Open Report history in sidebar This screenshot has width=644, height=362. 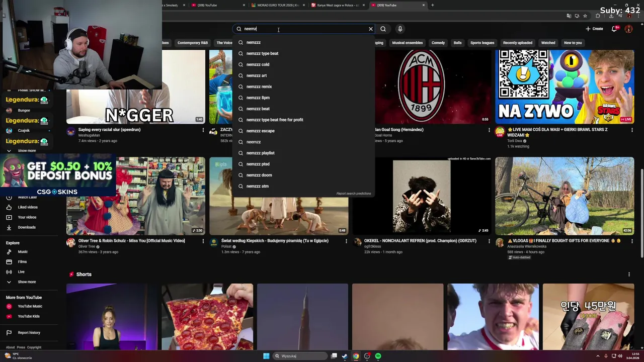[29, 333]
